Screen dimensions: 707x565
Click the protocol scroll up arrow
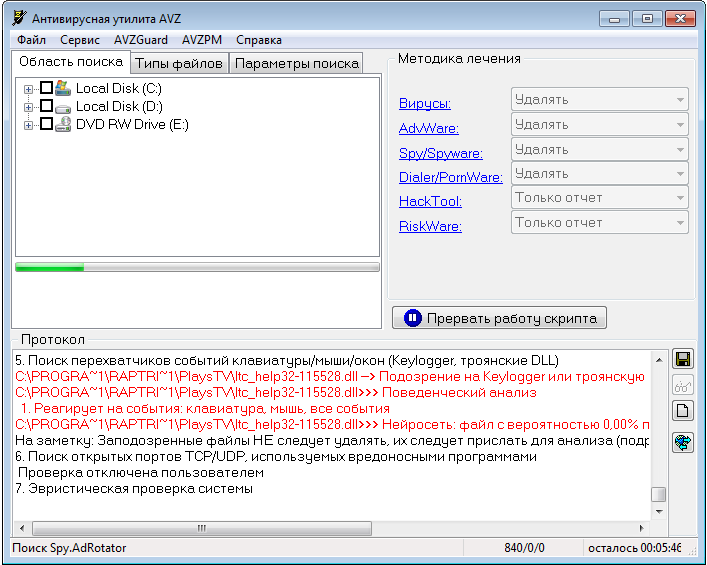tap(659, 360)
